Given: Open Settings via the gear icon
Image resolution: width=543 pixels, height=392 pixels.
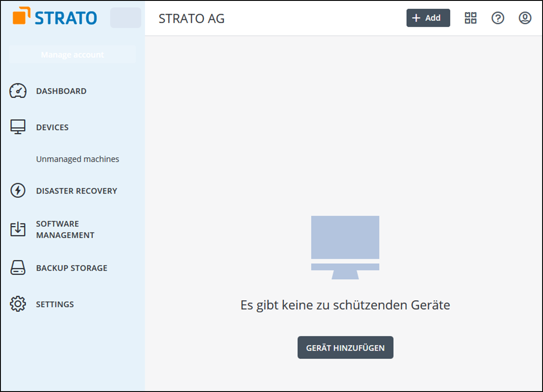Looking at the screenshot, I should 17,304.
